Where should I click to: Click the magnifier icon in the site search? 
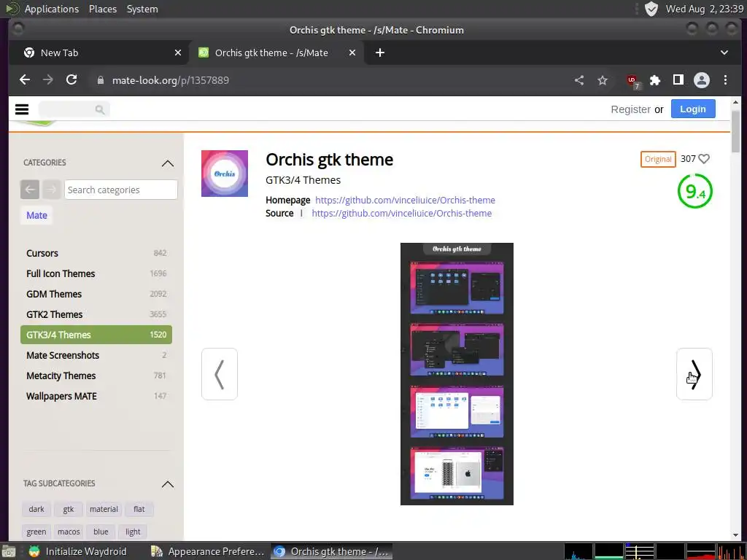tap(99, 110)
